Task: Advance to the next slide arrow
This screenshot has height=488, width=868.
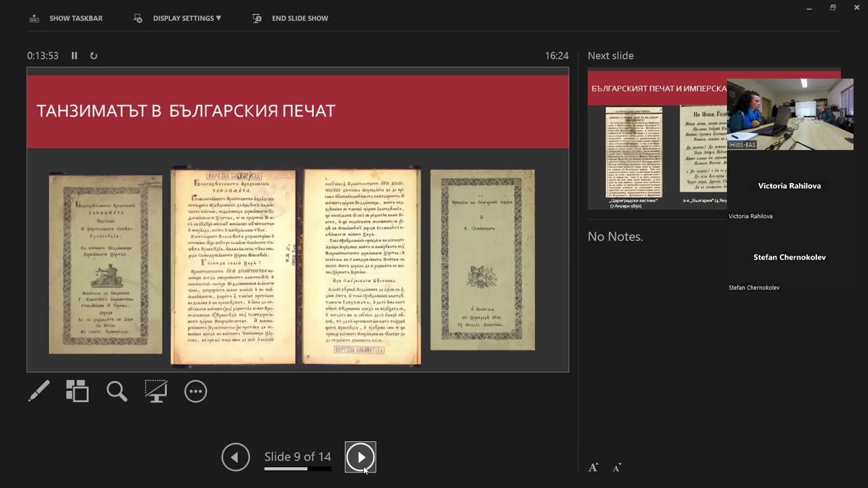Action: 360,457
